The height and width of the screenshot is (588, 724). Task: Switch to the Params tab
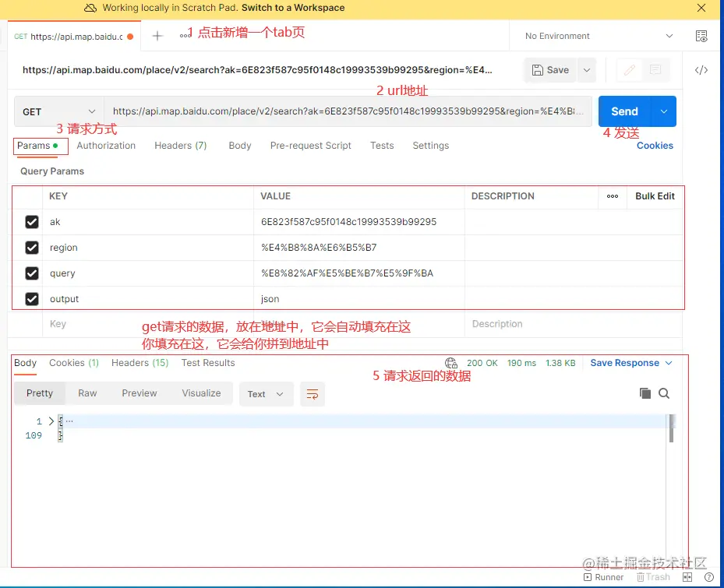coord(37,146)
